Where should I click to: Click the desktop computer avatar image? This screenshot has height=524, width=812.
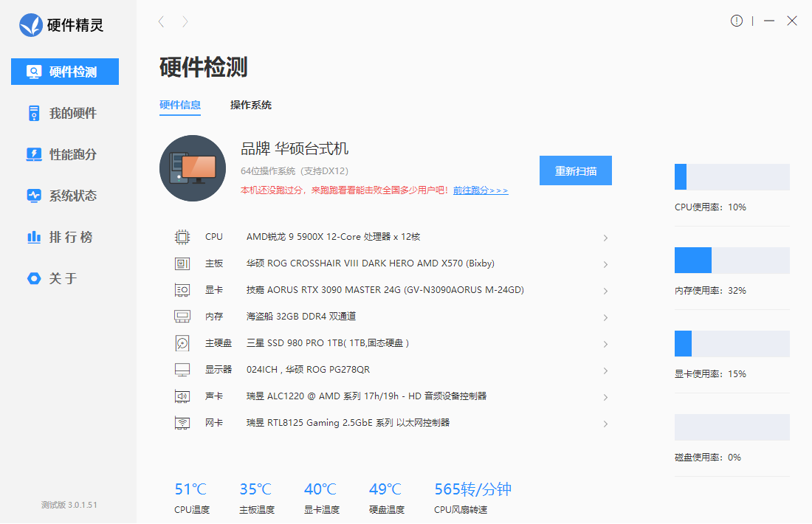(x=193, y=168)
